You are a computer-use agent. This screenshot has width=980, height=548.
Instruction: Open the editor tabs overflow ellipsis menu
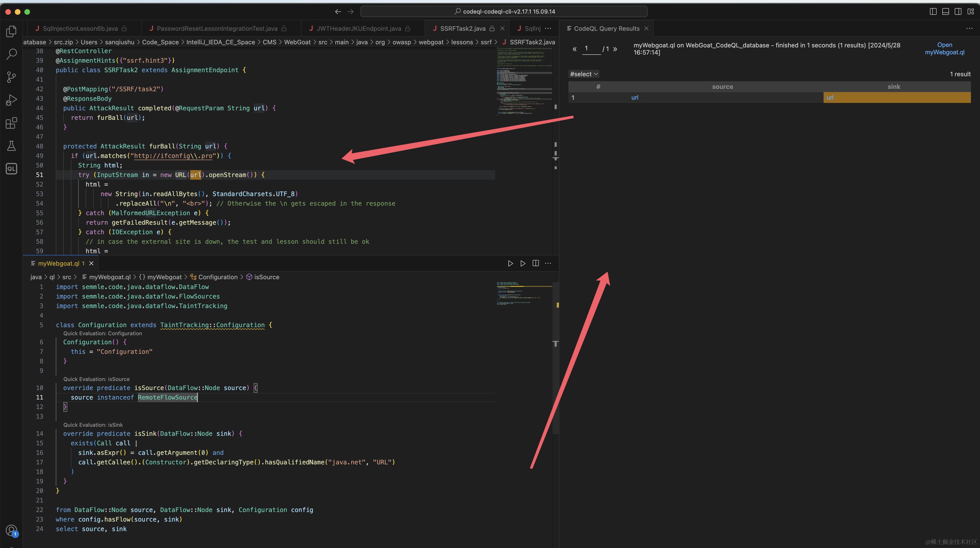(x=548, y=29)
